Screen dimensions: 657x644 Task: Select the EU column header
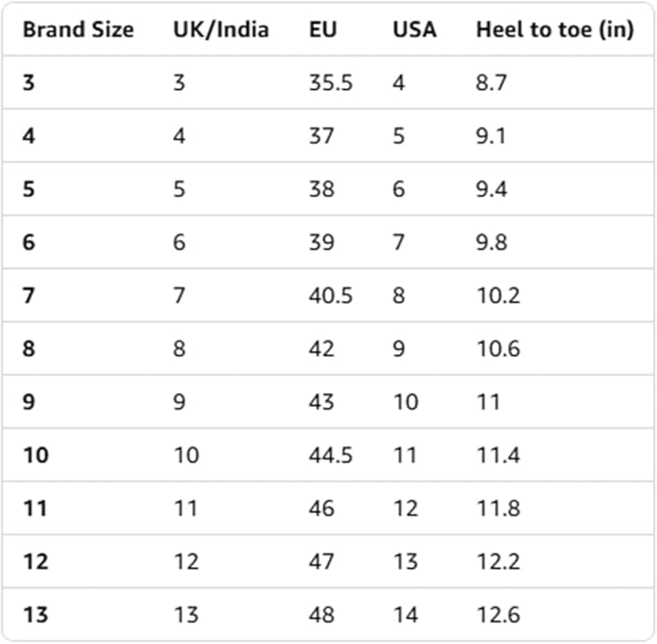click(x=323, y=30)
